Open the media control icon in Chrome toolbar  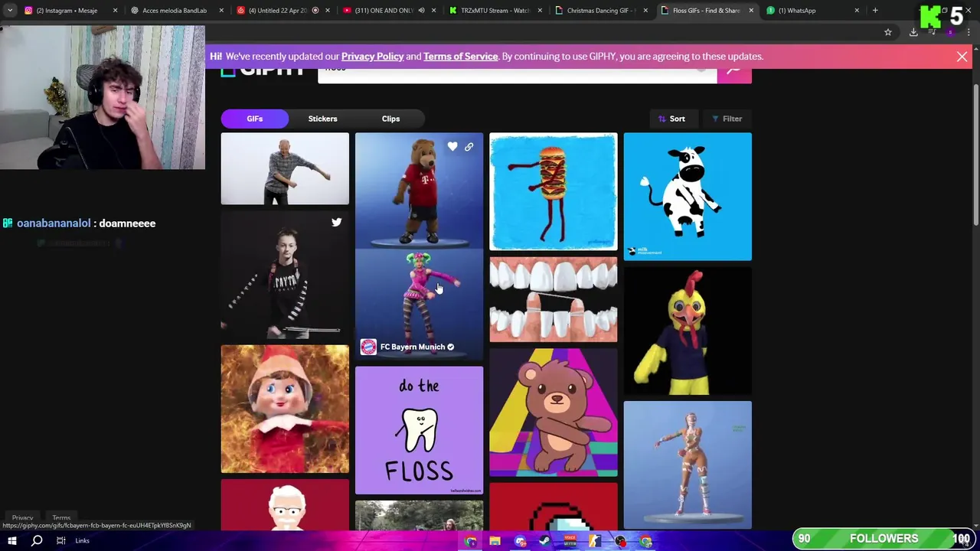[932, 32]
